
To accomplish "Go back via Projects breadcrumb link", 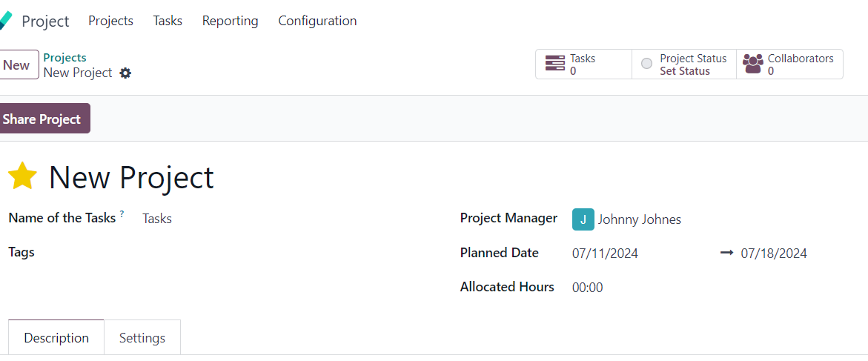I will pos(64,58).
